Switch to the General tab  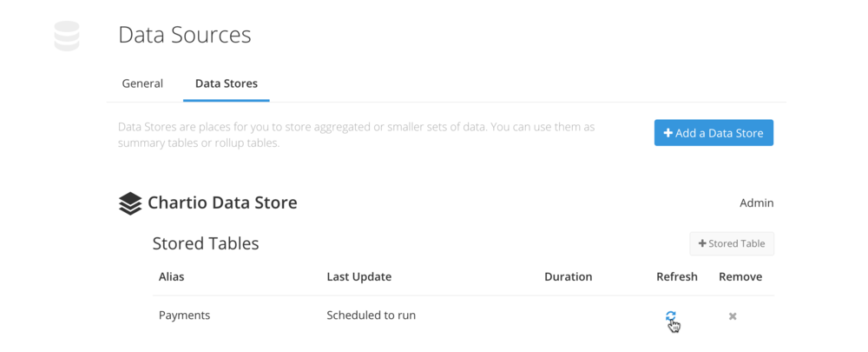142,83
